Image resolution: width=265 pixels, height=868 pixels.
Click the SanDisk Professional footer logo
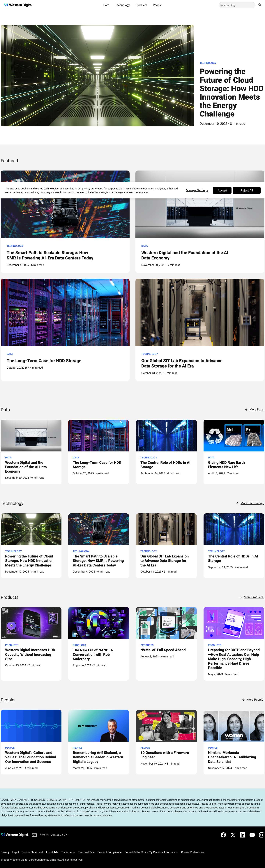pyautogui.click(x=44, y=835)
